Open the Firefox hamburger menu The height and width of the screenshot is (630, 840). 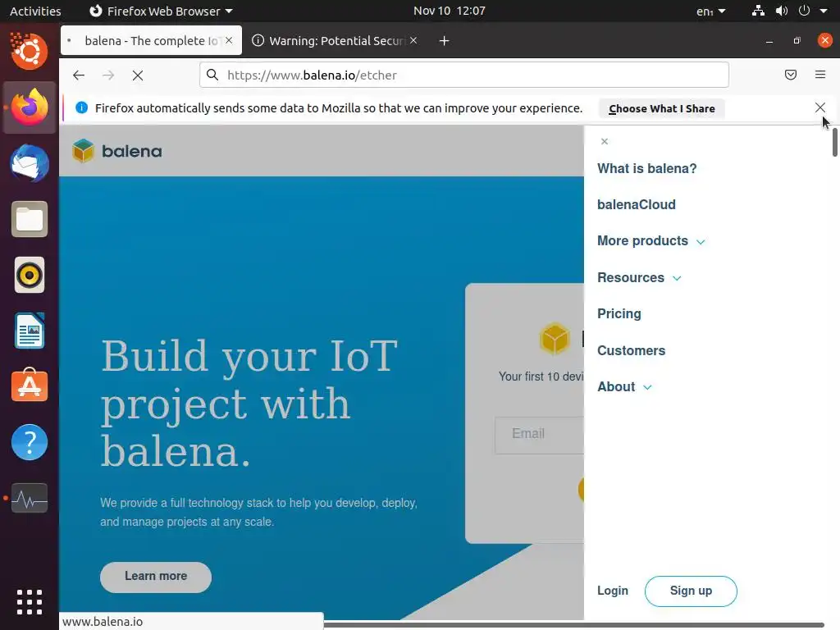(820, 75)
